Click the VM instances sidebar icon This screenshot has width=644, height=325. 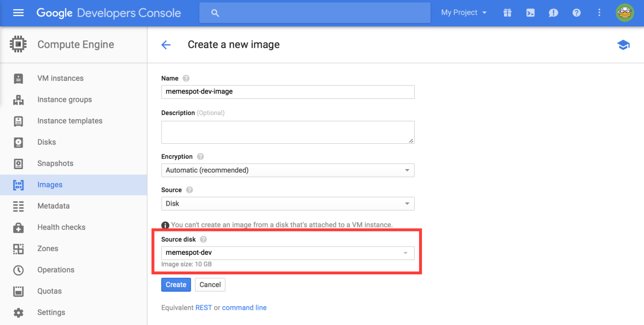pos(19,78)
